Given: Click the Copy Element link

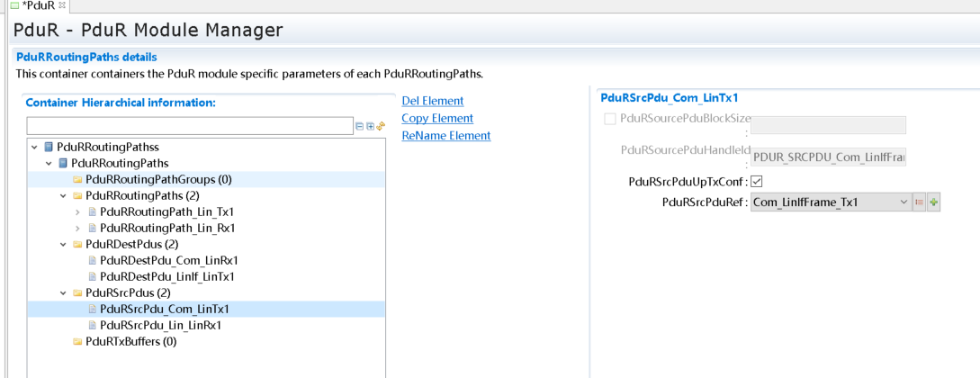Looking at the screenshot, I should [x=437, y=118].
